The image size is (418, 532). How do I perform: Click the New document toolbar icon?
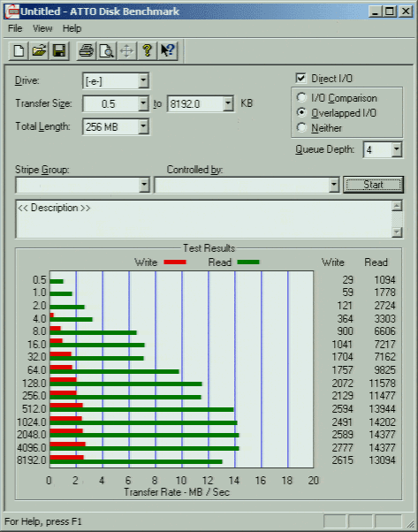tap(19, 51)
